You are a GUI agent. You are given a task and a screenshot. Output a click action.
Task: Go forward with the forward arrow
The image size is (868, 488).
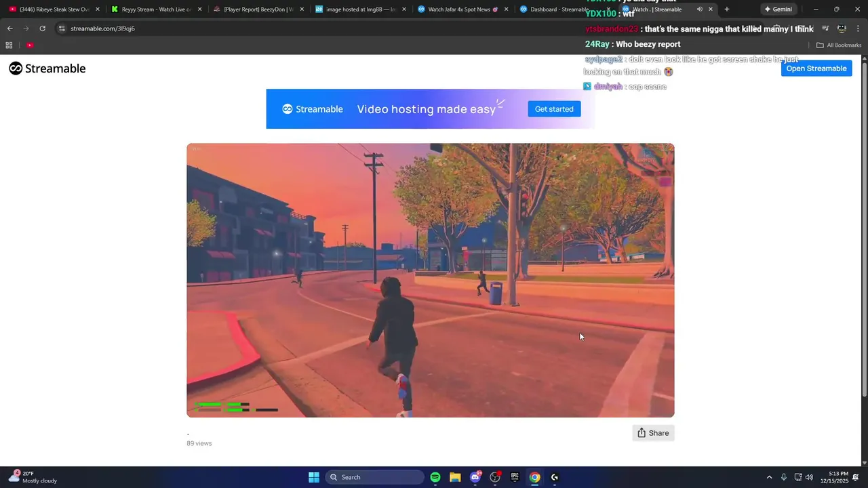click(26, 28)
